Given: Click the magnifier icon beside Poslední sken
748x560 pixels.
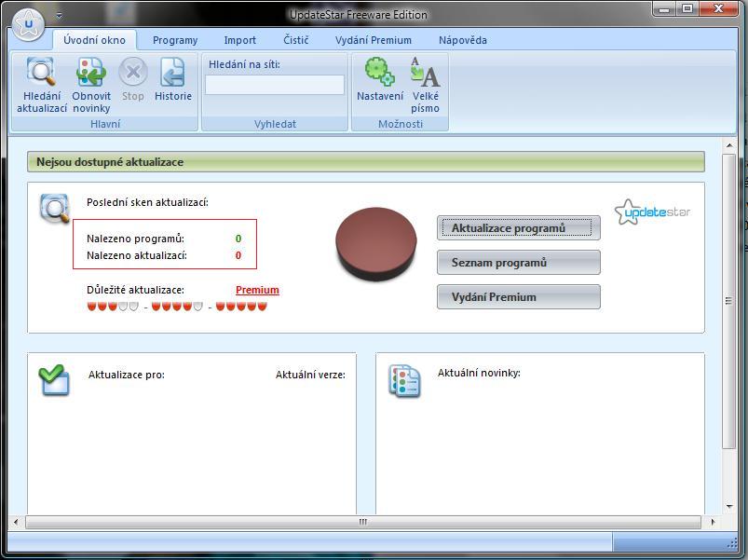Looking at the screenshot, I should 55,208.
